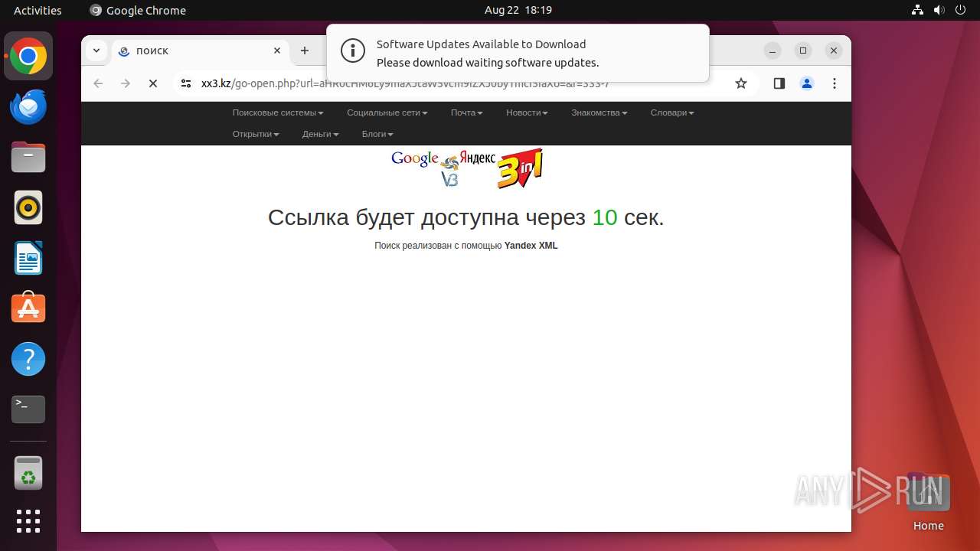Open Rhythmbox music player in dock

[x=28, y=207]
